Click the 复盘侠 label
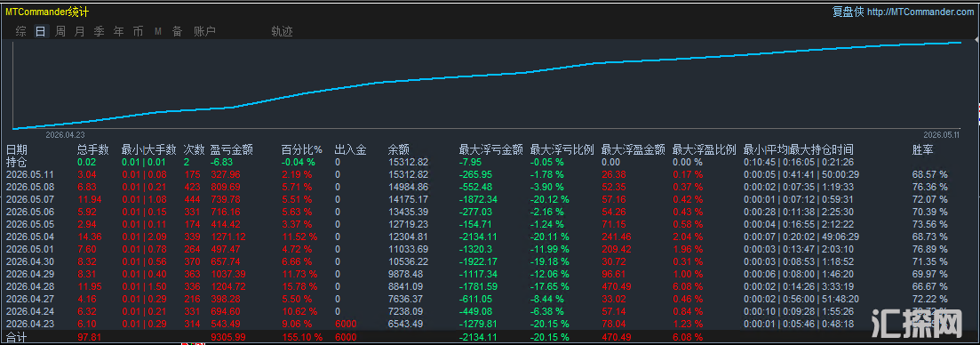 point(848,12)
